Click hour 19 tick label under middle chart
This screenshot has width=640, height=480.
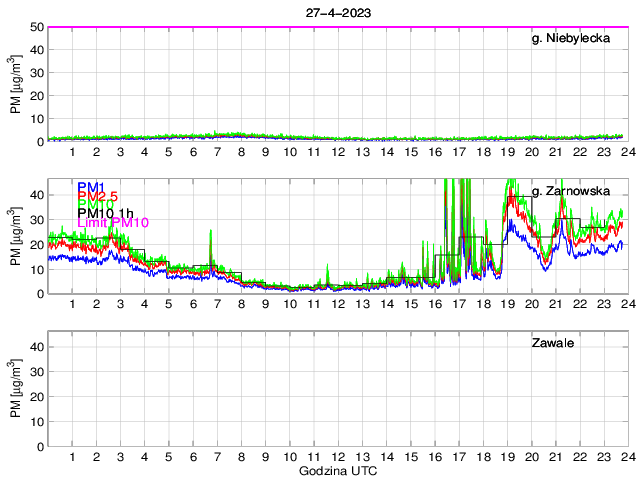[x=507, y=304]
